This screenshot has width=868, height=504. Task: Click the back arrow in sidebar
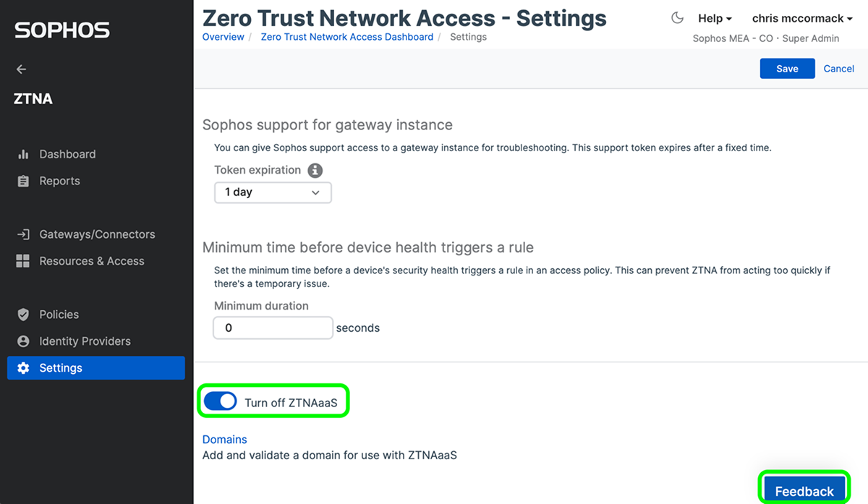(x=21, y=69)
